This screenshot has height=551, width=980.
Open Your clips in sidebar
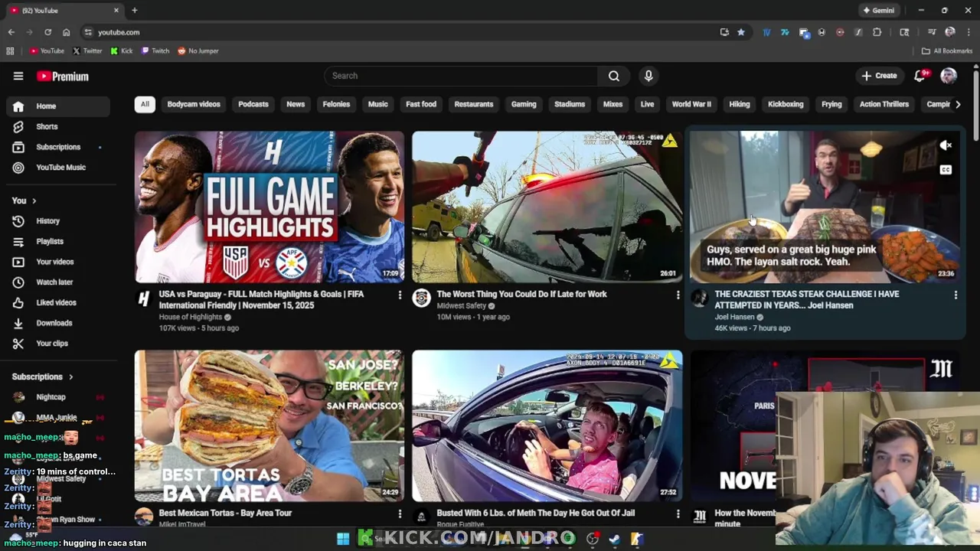(x=57, y=344)
